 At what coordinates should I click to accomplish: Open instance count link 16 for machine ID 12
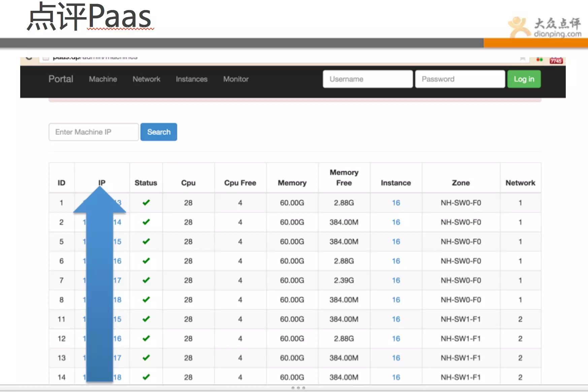click(x=396, y=338)
